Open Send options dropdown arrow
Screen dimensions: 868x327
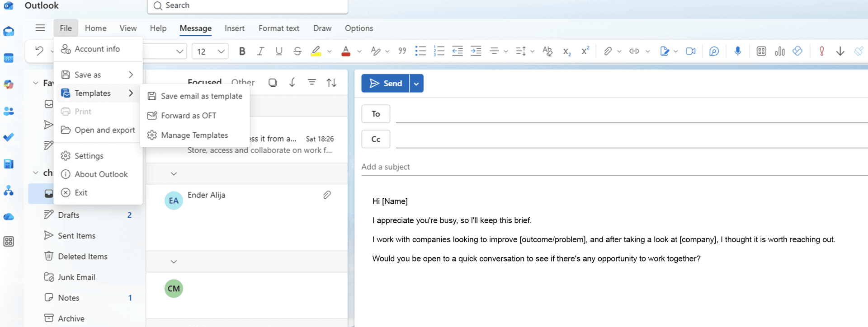click(416, 84)
